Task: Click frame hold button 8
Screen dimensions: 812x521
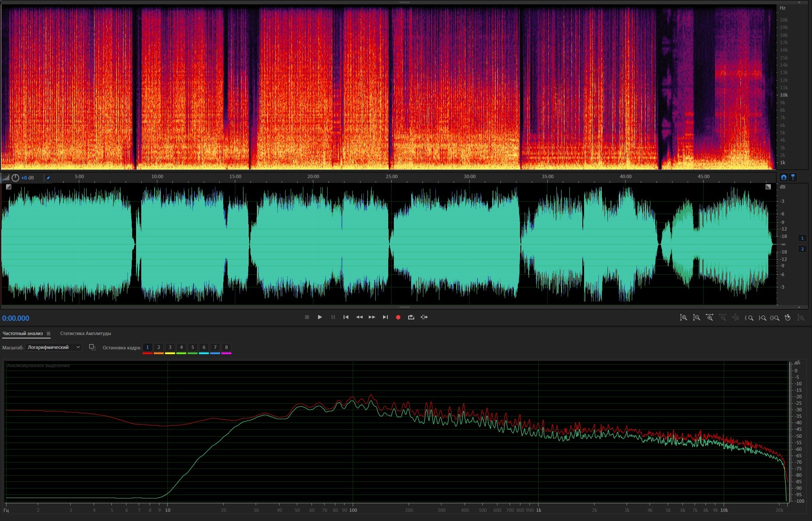Action: (x=226, y=347)
